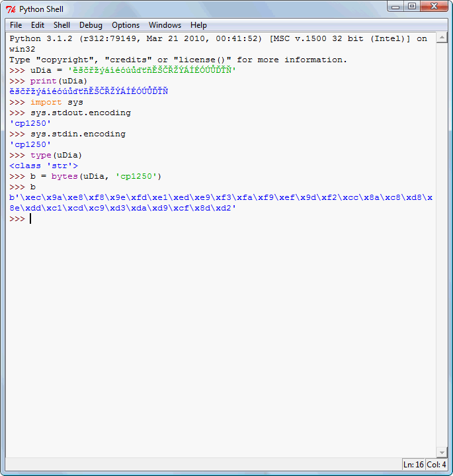Viewport: 453px width, 476px height.
Task: Open the Debug menu
Action: point(91,25)
